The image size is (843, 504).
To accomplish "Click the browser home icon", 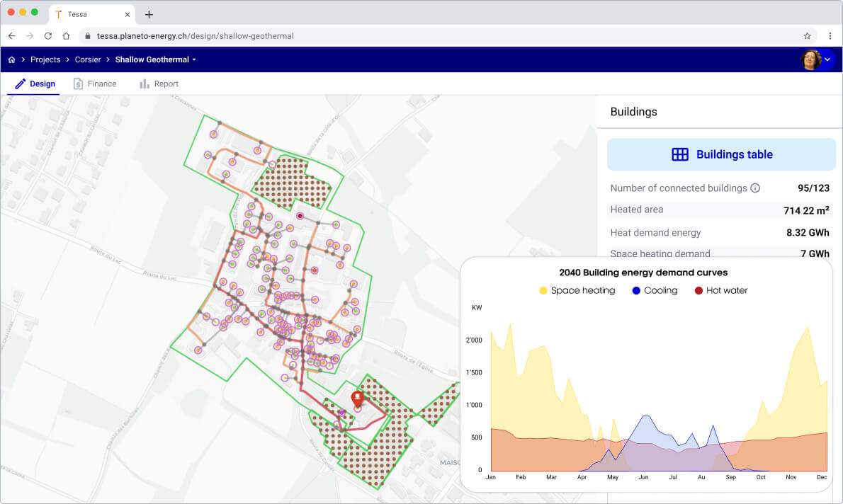I will (66, 35).
